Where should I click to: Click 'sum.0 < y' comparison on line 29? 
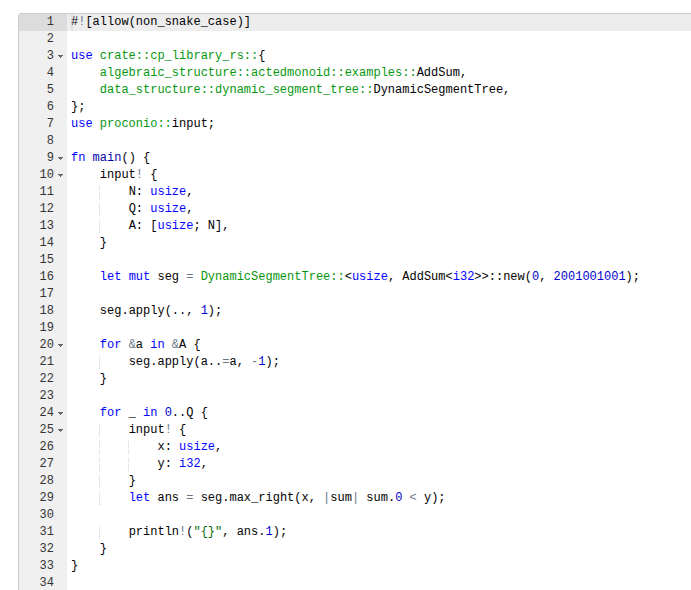point(399,497)
